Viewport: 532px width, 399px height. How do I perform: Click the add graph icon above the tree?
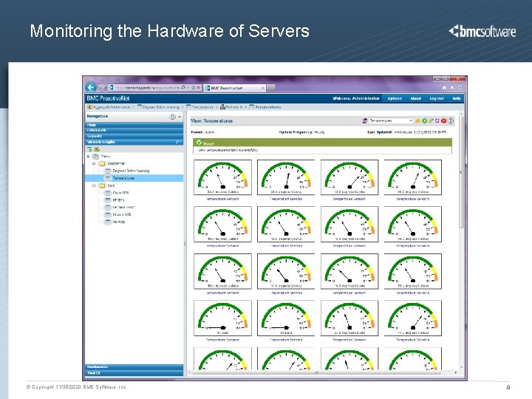pos(97,149)
